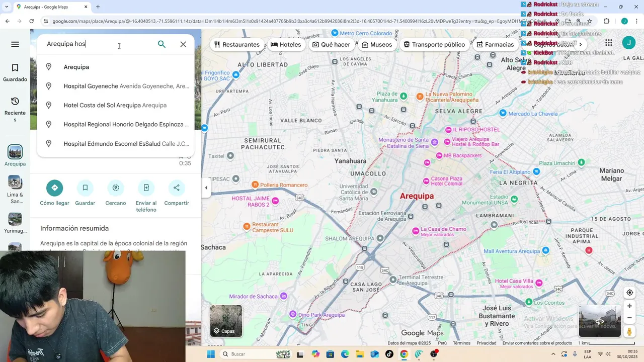Open the Street View pegman

629,331
